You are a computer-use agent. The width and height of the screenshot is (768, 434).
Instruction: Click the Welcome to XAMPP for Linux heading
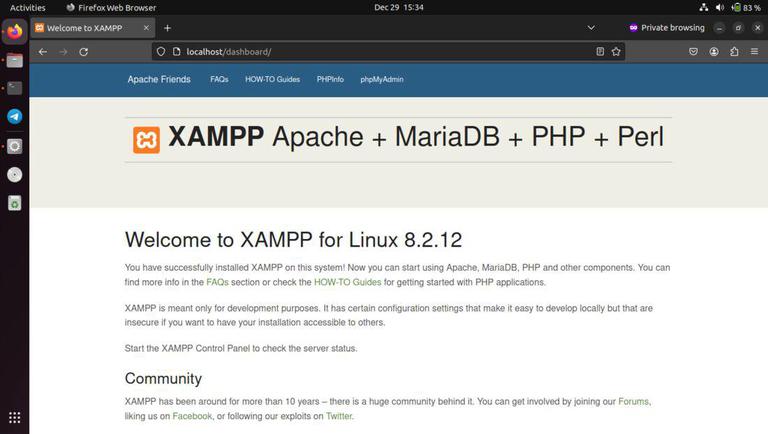(293, 240)
